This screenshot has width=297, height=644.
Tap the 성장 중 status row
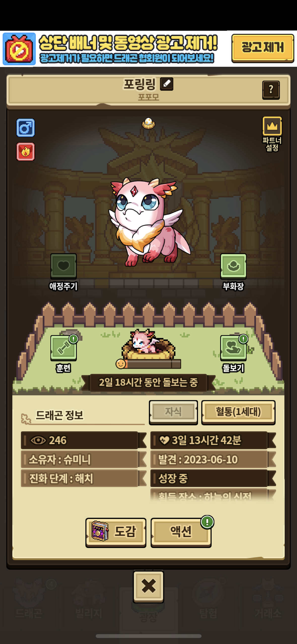[213, 478]
